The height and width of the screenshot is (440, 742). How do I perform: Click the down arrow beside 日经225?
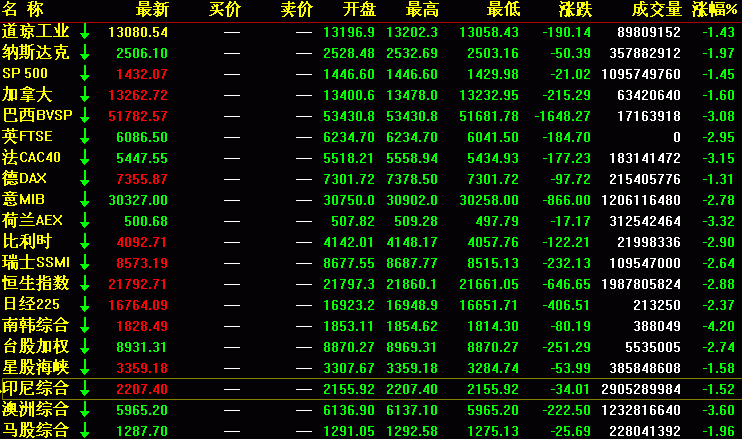coord(85,304)
